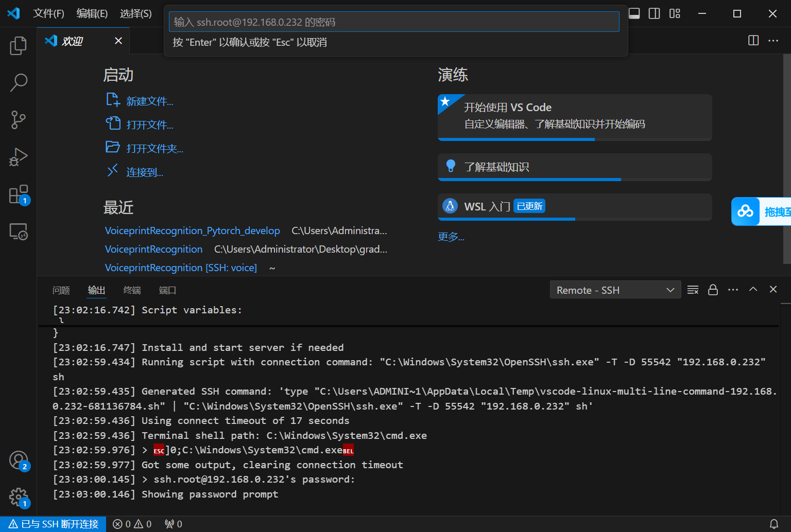Open the 了解基础知识 walkthrough
This screenshot has width=791, height=532.
coord(575,167)
